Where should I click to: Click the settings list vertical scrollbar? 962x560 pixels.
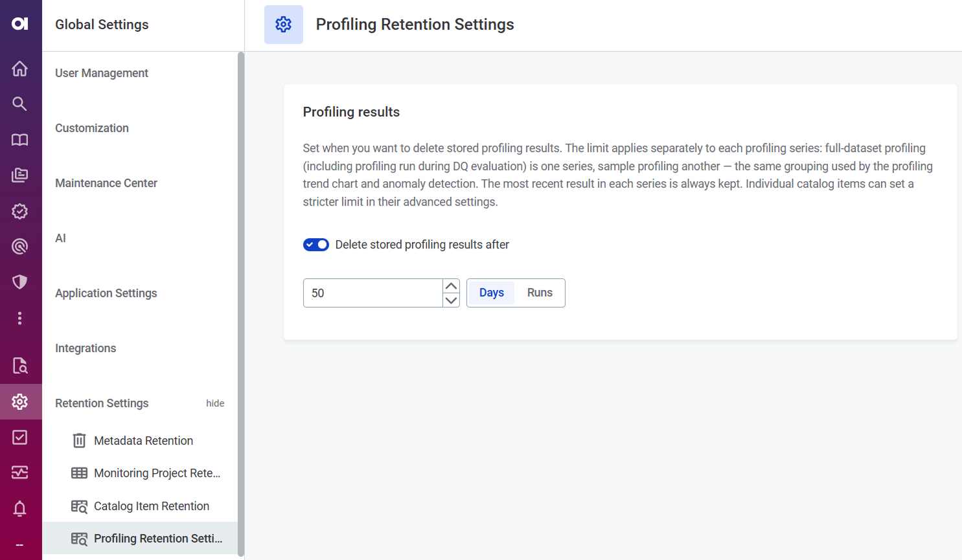(x=241, y=304)
